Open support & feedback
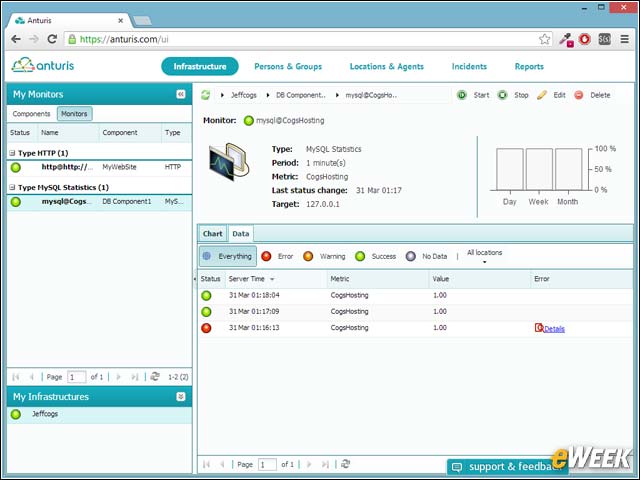 tap(507, 466)
